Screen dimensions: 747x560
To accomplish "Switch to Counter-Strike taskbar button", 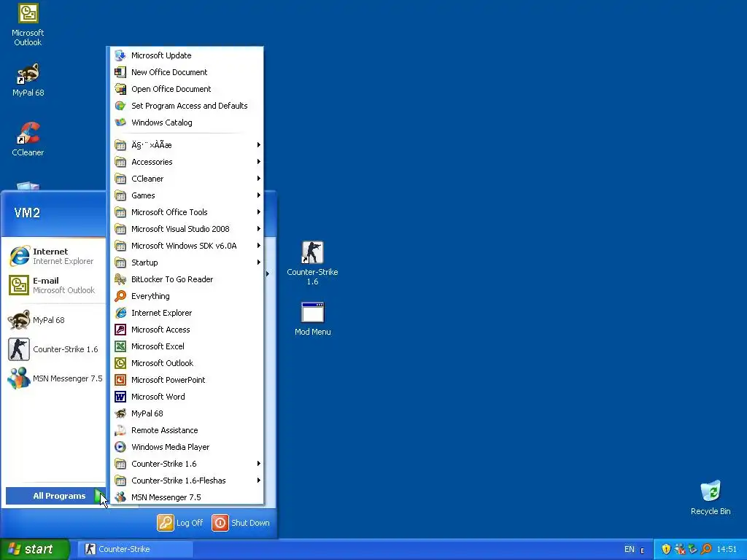I will (135, 549).
